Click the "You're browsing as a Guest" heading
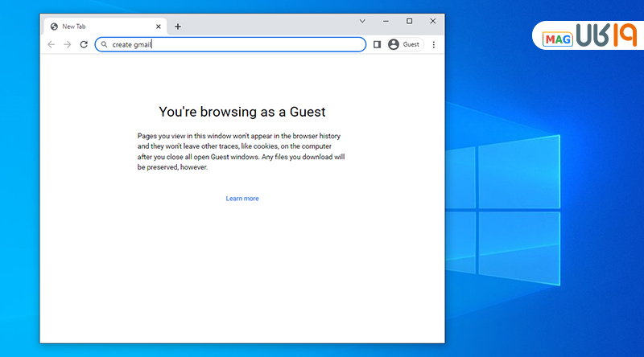The height and width of the screenshot is (357, 644). 242,112
